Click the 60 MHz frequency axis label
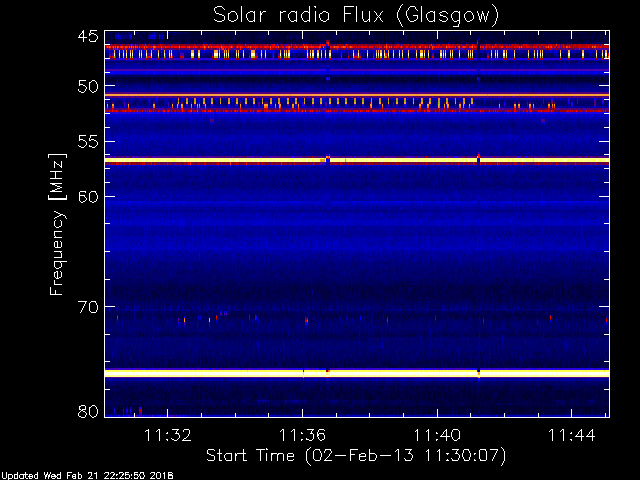640x480 pixels. pyautogui.click(x=88, y=197)
